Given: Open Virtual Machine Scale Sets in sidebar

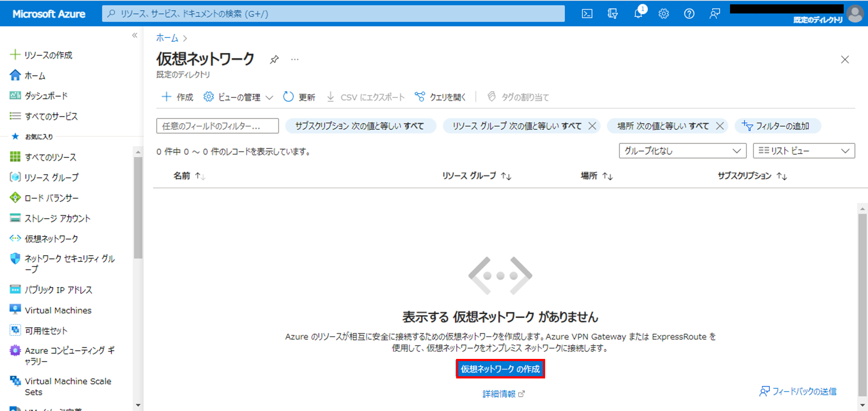Looking at the screenshot, I should (61, 386).
